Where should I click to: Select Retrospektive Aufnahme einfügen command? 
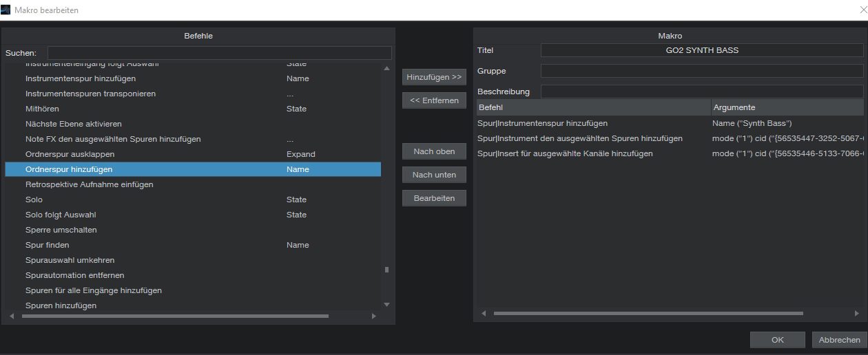pyautogui.click(x=90, y=184)
